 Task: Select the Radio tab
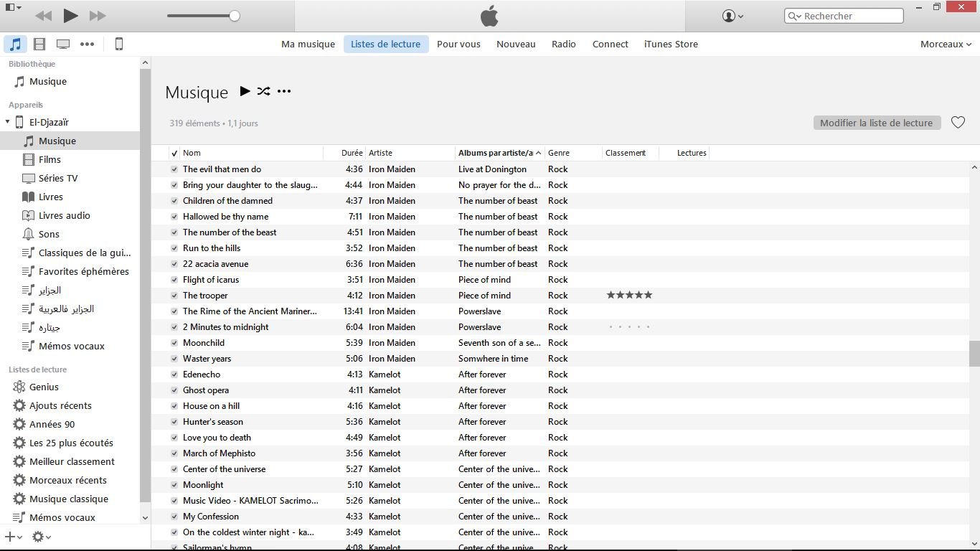[563, 44]
